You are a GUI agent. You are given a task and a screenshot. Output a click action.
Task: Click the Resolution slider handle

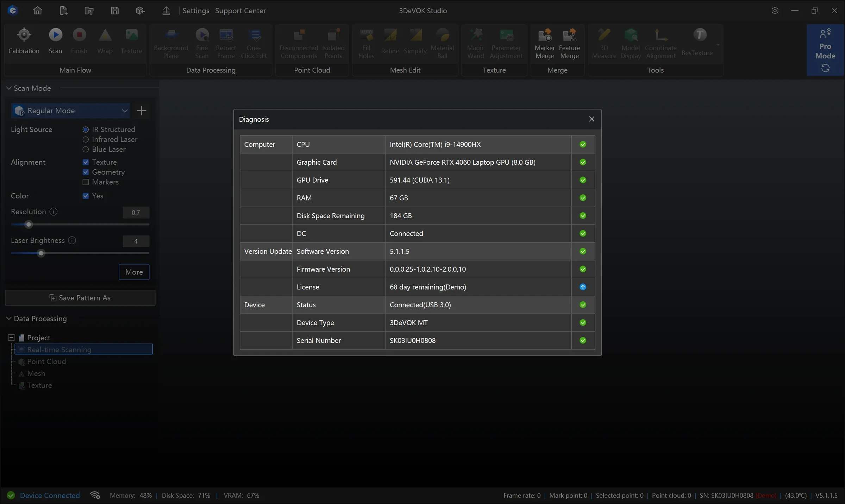point(29,225)
